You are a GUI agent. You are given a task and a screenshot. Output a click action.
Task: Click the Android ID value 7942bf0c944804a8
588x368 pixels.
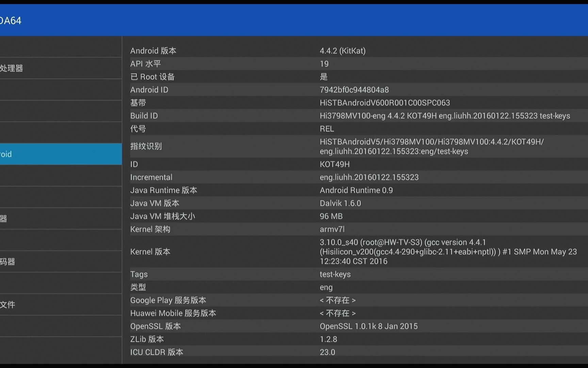354,90
